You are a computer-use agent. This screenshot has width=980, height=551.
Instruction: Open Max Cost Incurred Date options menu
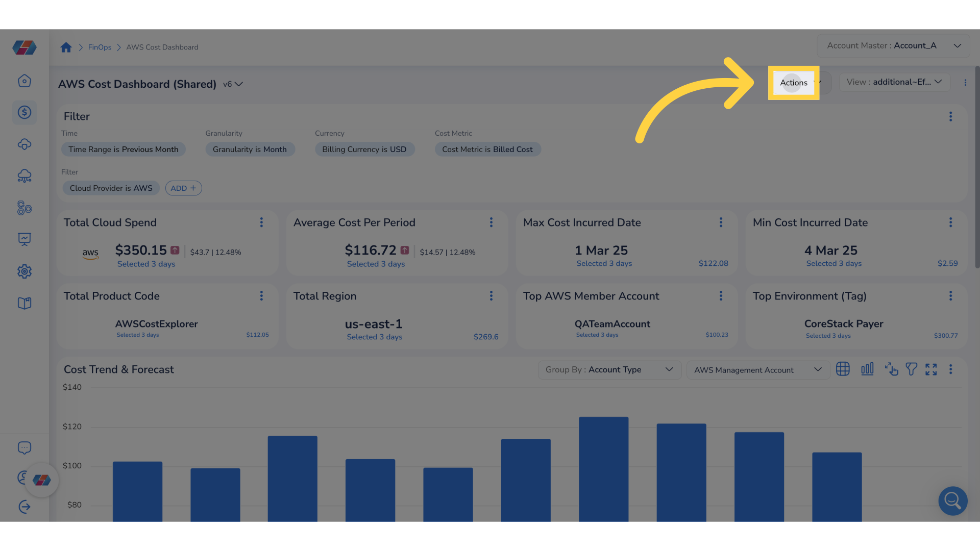[x=721, y=222]
